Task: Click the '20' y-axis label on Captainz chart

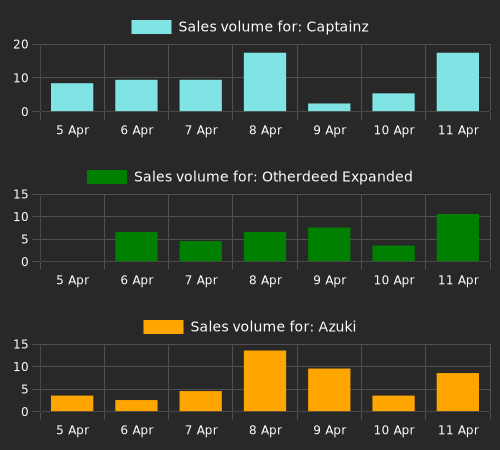Action: 21,45
